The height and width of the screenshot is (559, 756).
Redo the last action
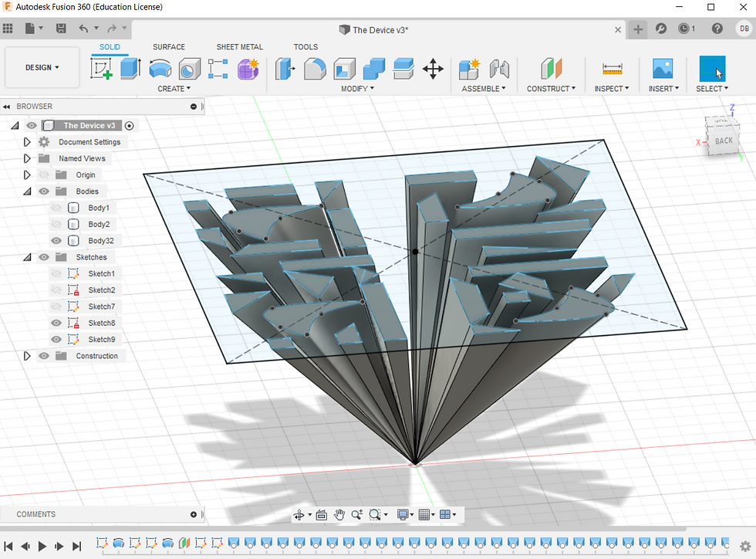[112, 29]
